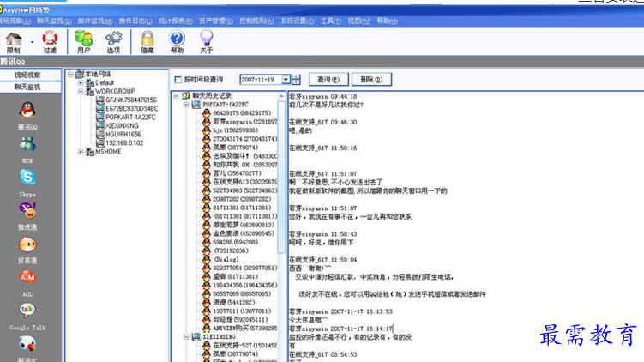The image size is (644, 362).
Task: Click the 聊天历史记录 root folder icon
Action: pyautogui.click(x=186, y=95)
